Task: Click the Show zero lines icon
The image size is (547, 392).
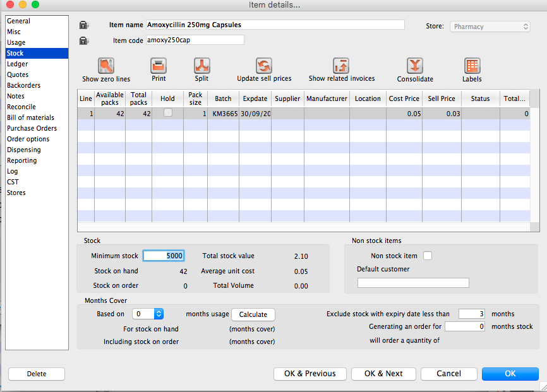Action: pyautogui.click(x=105, y=66)
